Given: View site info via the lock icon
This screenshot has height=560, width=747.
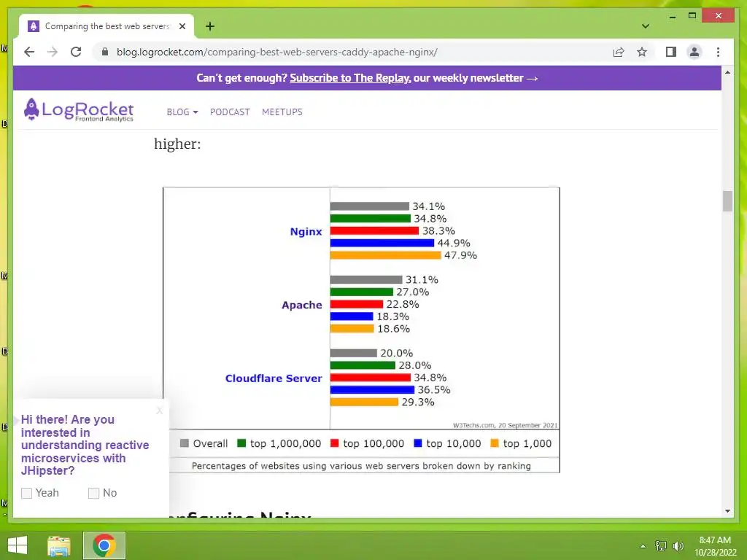Looking at the screenshot, I should pos(105,52).
